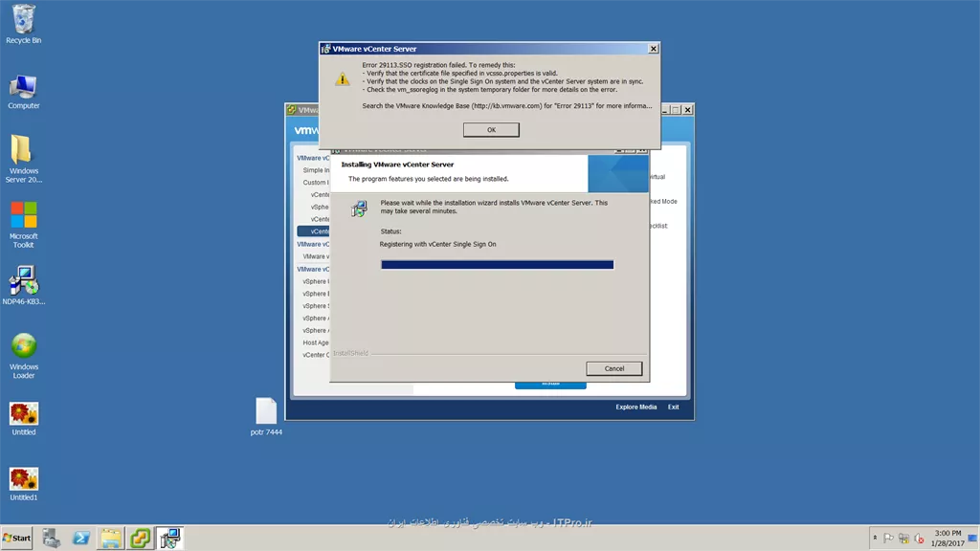Click the vmware logo in the installer header
The height and width of the screenshot is (551, 980).
click(x=306, y=130)
